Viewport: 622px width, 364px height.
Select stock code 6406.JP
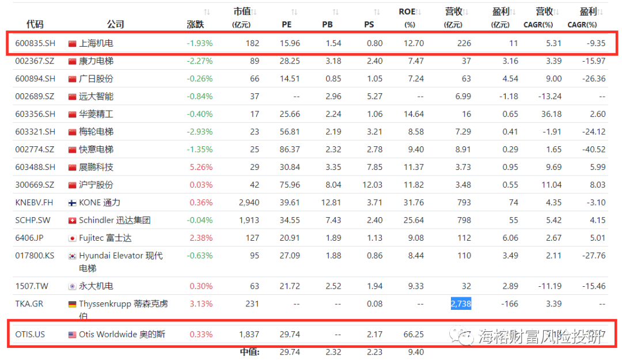coord(29,238)
